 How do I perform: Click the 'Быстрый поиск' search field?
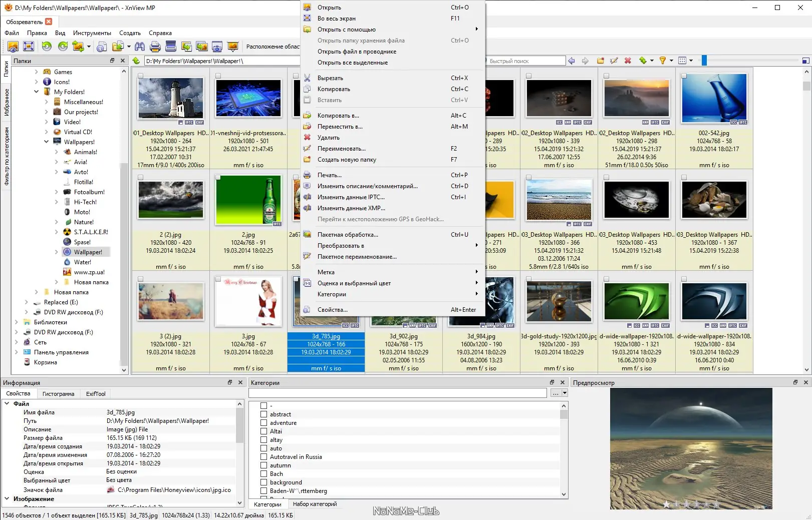[526, 61]
